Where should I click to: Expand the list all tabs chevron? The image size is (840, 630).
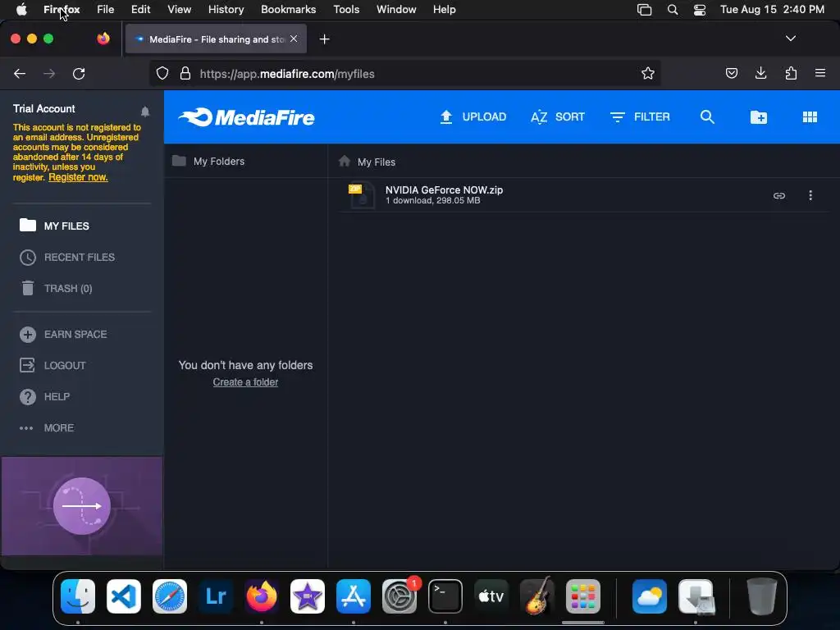[x=790, y=39]
